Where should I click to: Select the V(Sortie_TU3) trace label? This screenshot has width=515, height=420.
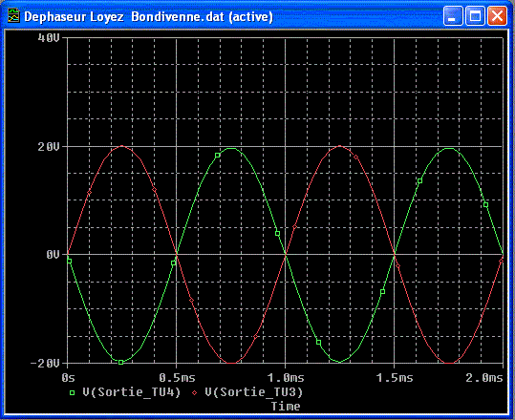254,392
